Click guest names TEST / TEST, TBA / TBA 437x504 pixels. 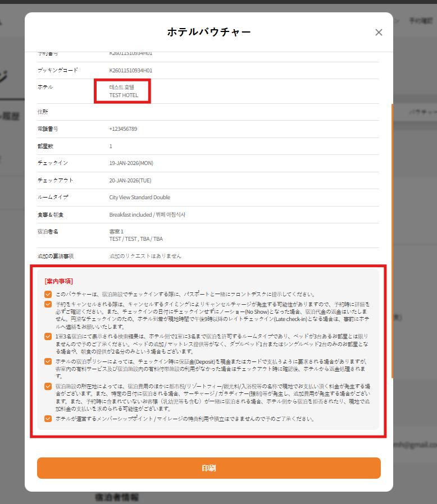click(x=136, y=239)
